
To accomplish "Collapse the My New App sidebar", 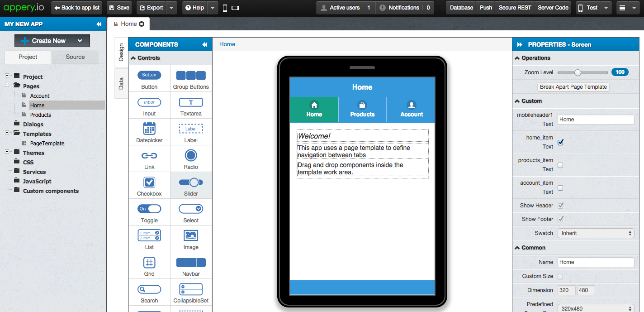I will click(x=99, y=24).
